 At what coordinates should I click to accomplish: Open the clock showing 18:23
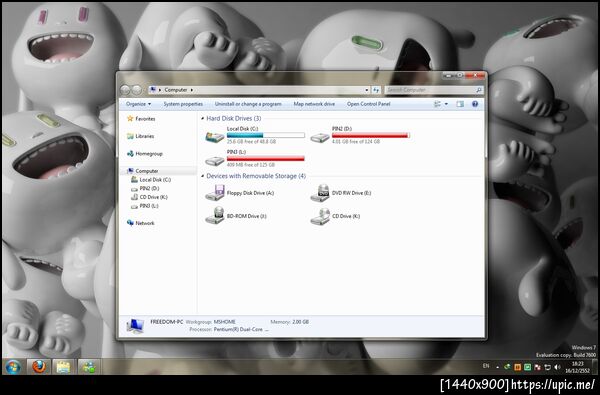click(578, 367)
